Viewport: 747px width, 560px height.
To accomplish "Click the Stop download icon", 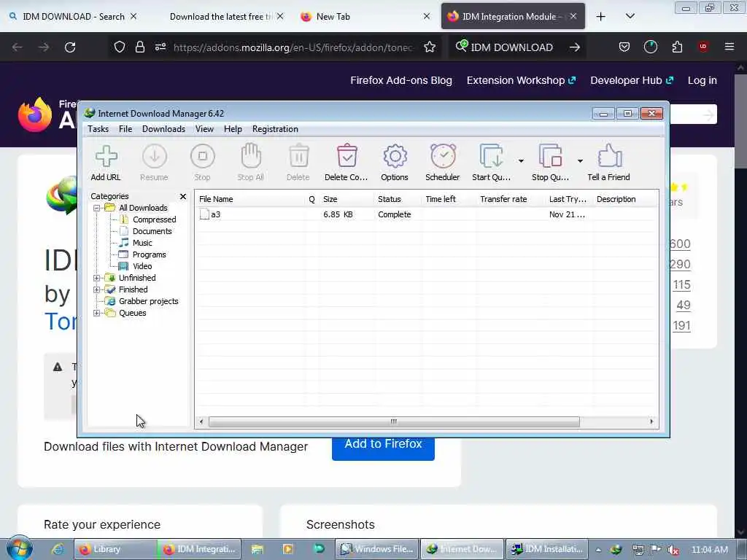I will point(203,163).
